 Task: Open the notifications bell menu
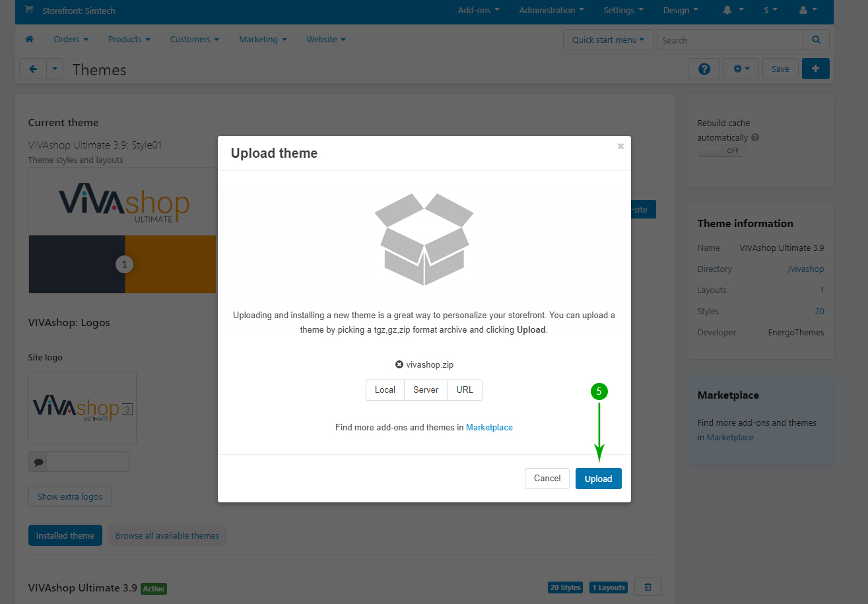point(733,10)
